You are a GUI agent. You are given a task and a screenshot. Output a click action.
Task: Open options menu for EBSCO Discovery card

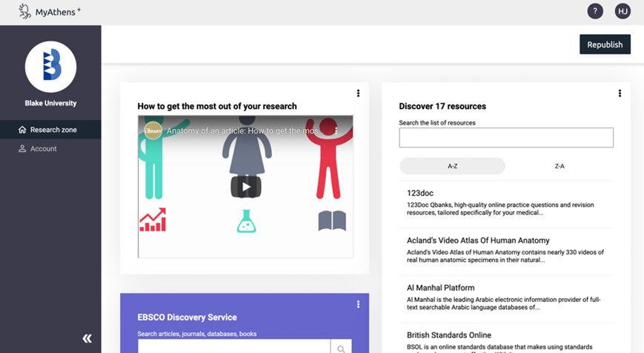[x=358, y=304]
